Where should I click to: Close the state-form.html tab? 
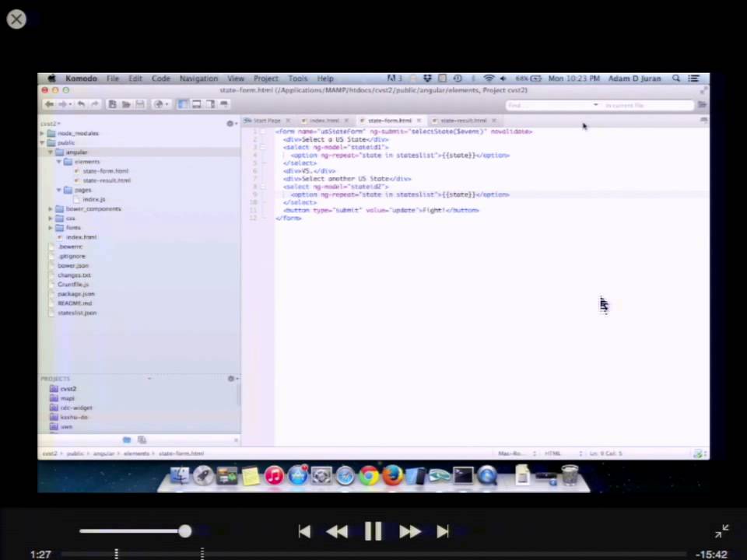419,121
